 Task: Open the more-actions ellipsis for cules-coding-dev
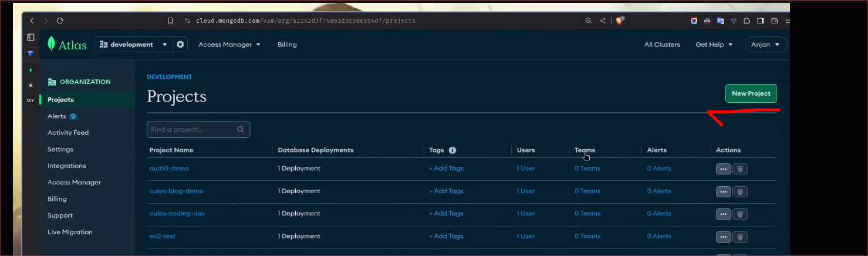[x=723, y=214]
